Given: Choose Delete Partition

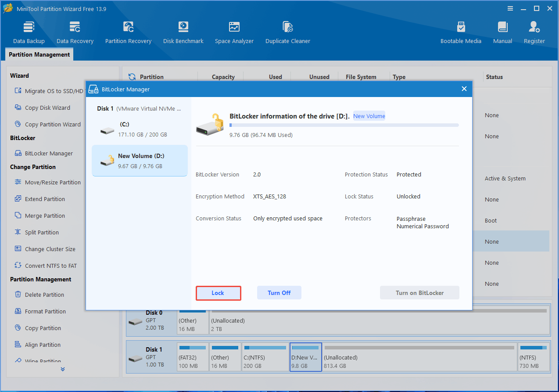Looking at the screenshot, I should (x=39, y=295).
